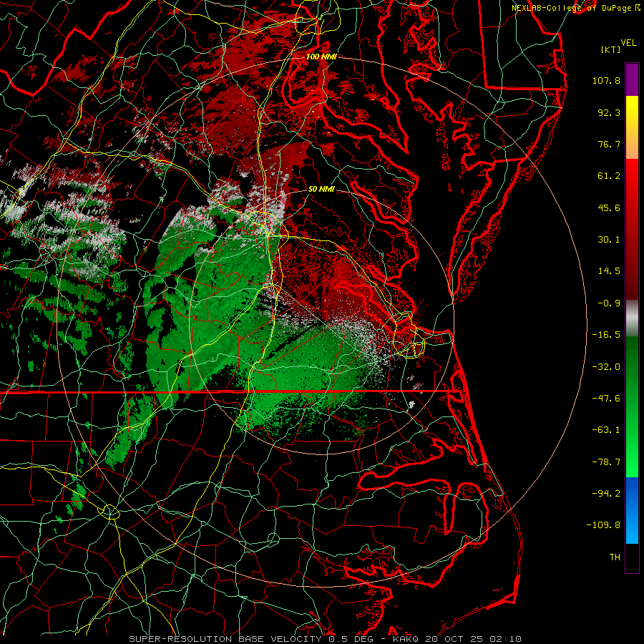This screenshot has height=644, width=644.
Task: Click the 14.5 velocity scale value
Action: pos(609,271)
